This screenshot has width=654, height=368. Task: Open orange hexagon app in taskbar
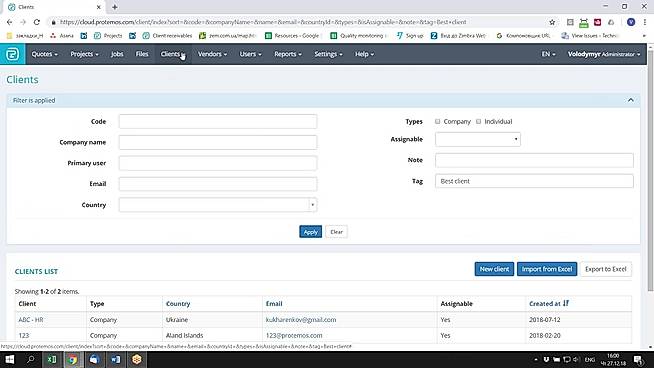click(137, 359)
